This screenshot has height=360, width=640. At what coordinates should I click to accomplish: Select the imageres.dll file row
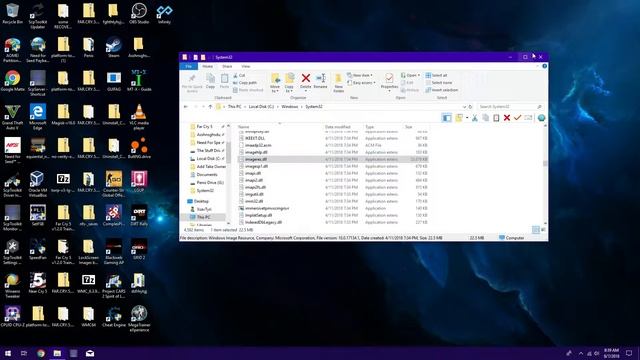(x=333, y=159)
